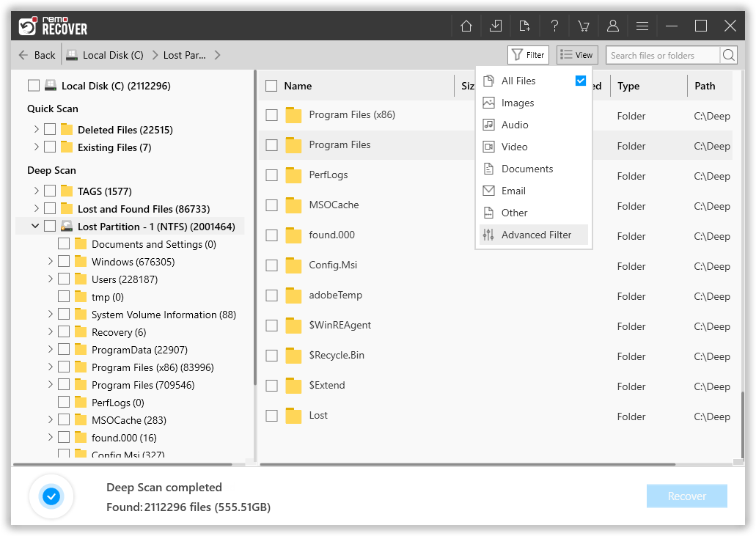756x536 pixels.
Task: Collapse the Lost Partition - 1 (NTFS) node
Action: (x=35, y=226)
